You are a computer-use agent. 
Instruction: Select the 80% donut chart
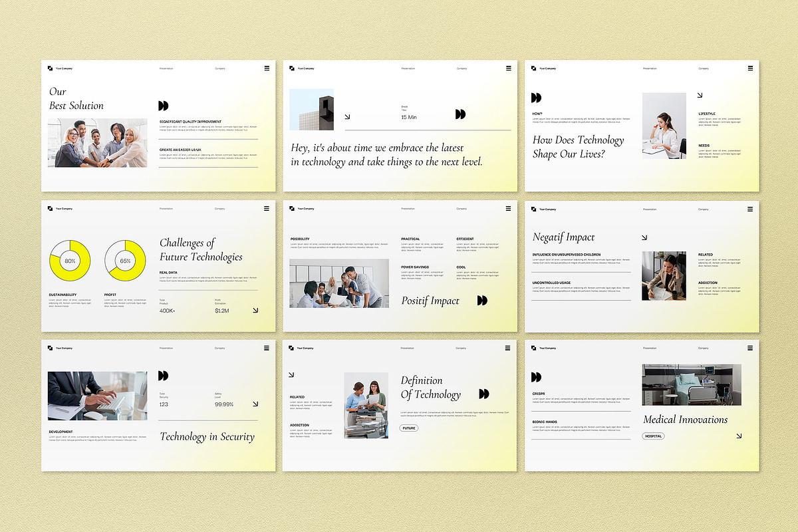70,261
